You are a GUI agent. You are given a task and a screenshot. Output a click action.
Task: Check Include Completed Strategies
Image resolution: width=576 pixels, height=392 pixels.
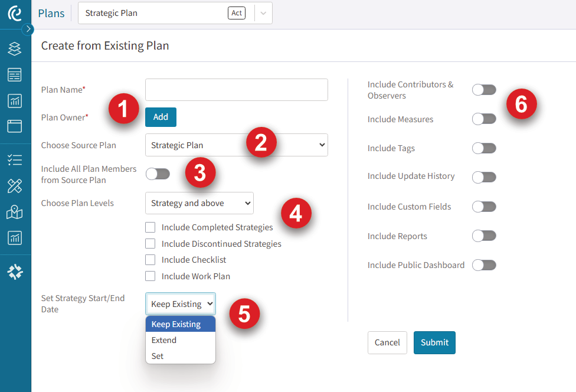click(x=149, y=227)
